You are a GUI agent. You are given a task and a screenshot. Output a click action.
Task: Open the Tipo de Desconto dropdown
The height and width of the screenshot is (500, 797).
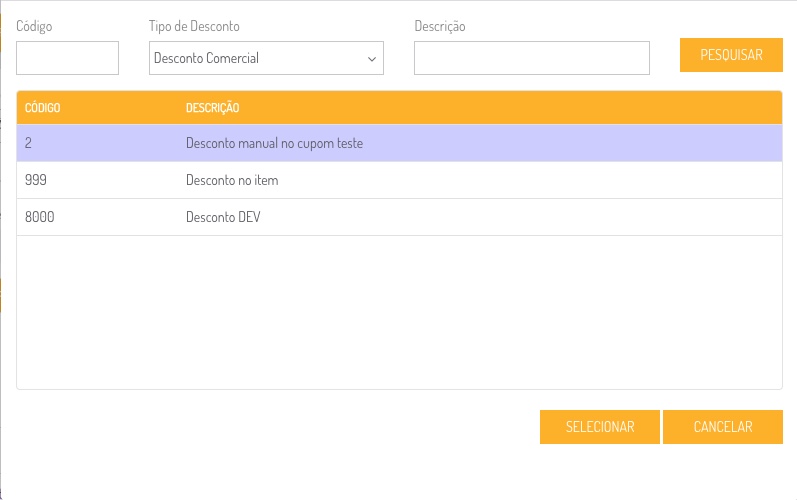tap(265, 58)
